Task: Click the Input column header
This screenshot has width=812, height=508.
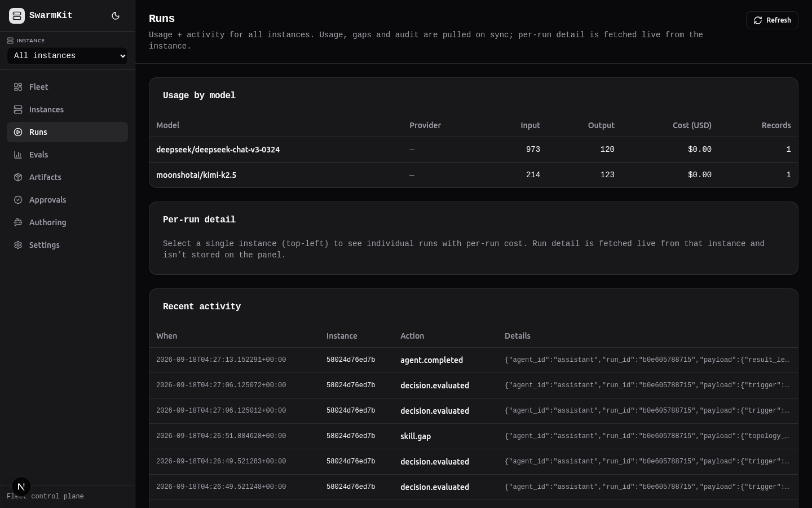Action: 530,125
